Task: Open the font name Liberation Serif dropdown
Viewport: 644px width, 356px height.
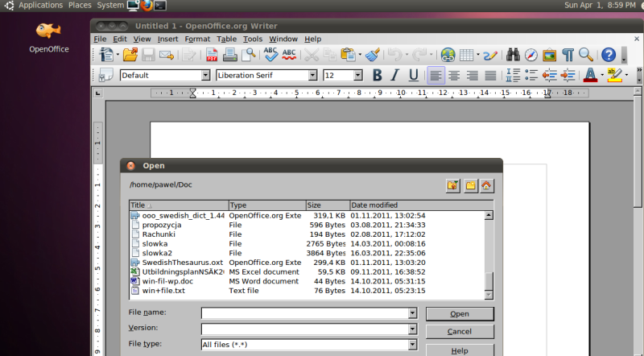Action: click(x=312, y=75)
